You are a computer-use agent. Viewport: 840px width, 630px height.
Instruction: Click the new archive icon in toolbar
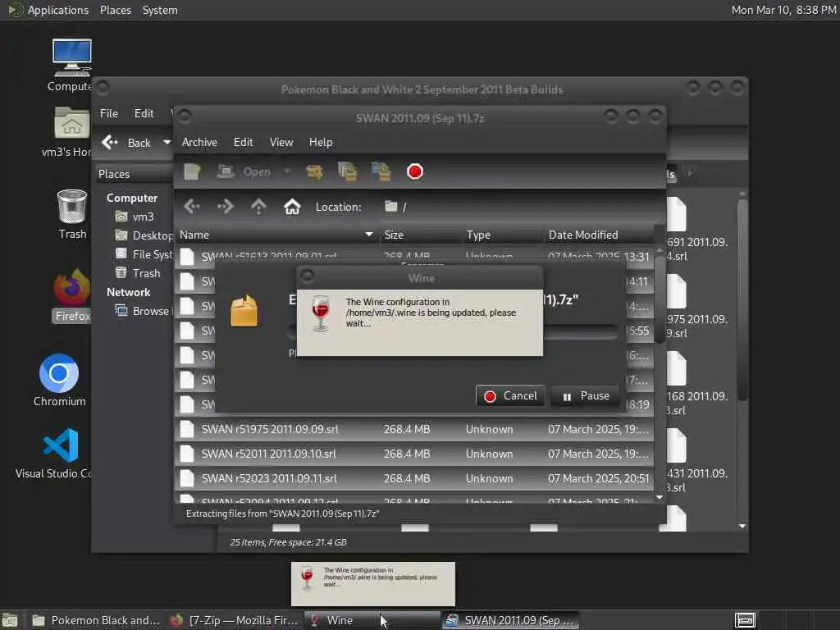point(192,171)
